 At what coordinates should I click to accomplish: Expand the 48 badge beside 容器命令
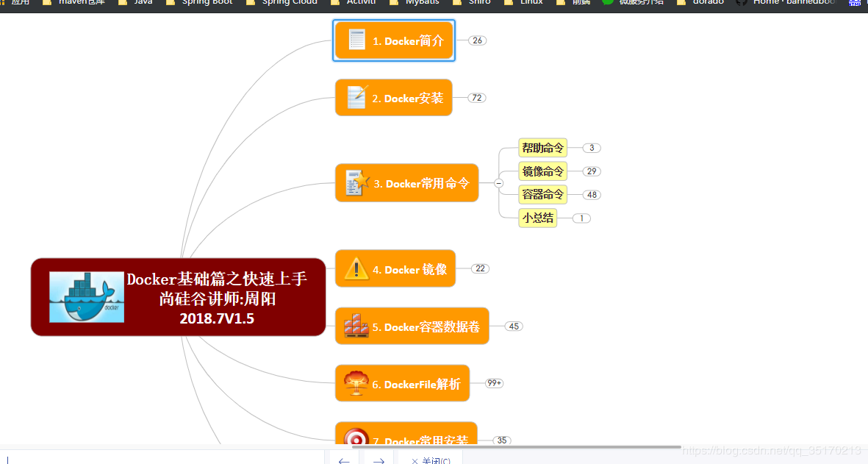[591, 194]
